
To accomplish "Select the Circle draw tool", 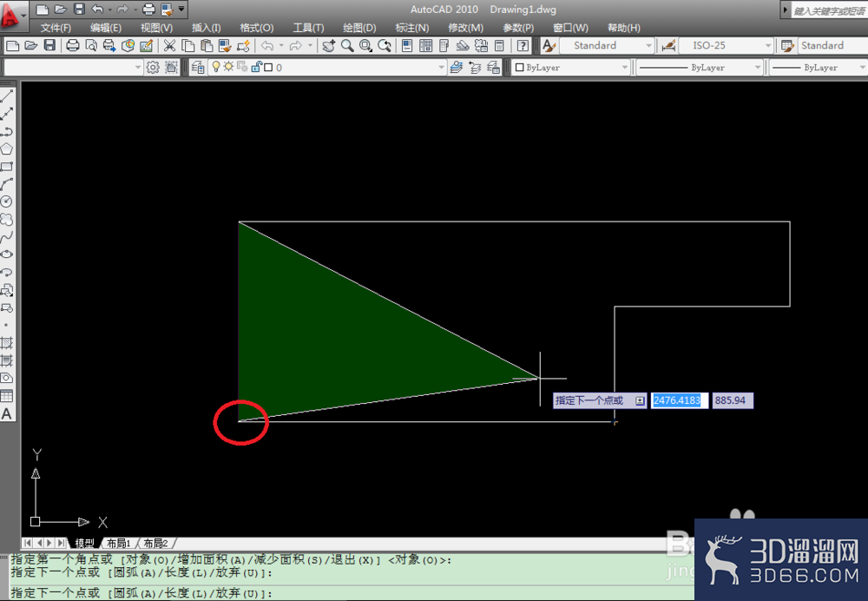I will tap(7, 201).
